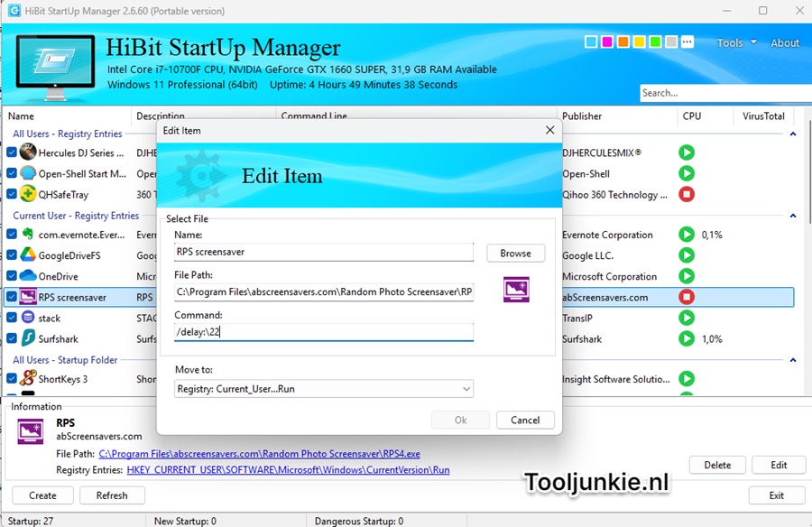Close the Edit Item dialog with X
This screenshot has width=812, height=527.
(x=550, y=130)
